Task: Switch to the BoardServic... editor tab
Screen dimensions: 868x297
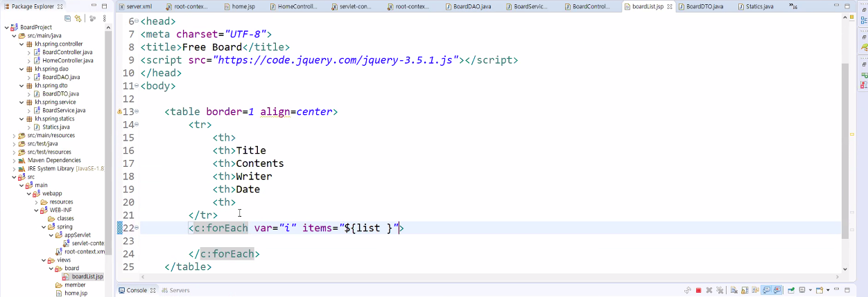Action: coord(531,6)
